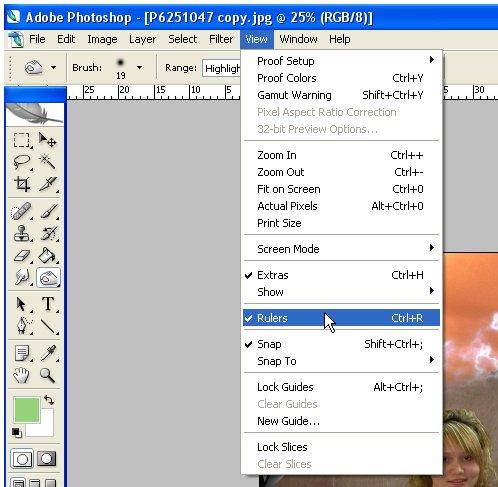Toggle Proof Colors option
498x487 pixels.
click(x=341, y=78)
